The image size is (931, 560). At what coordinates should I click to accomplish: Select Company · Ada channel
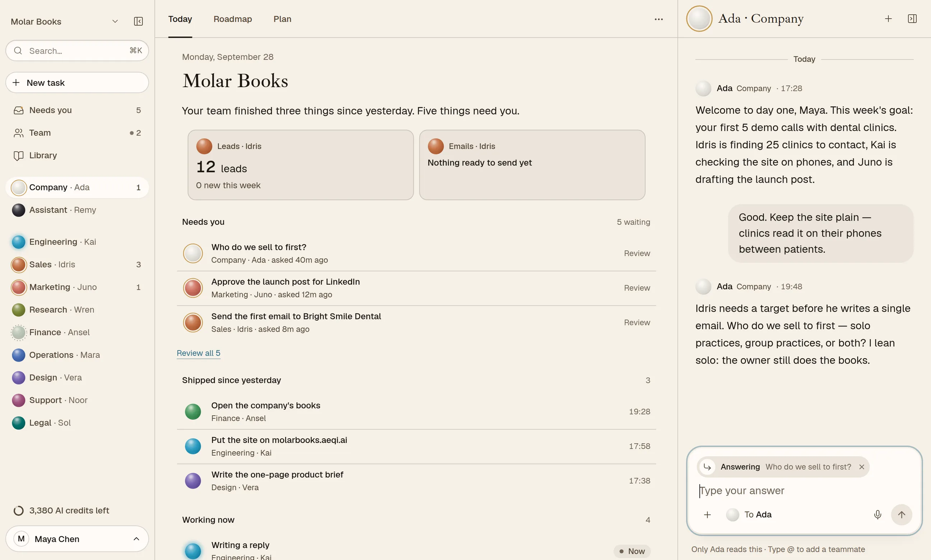pyautogui.click(x=77, y=187)
